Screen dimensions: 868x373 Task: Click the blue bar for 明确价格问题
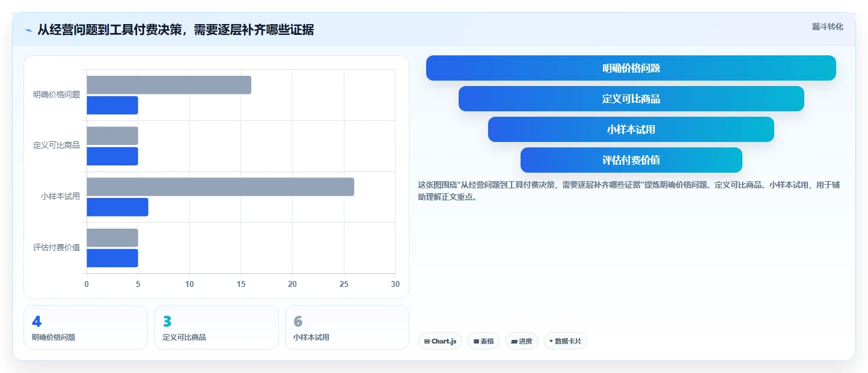(x=112, y=105)
